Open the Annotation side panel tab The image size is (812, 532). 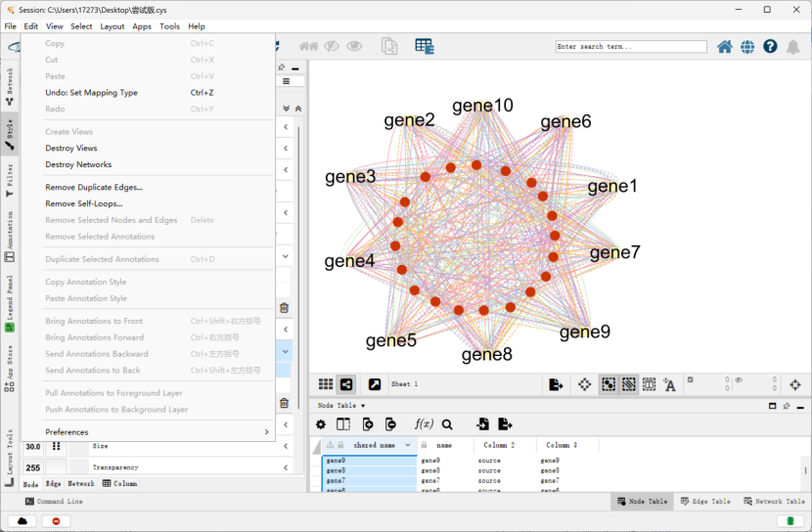pos(10,236)
